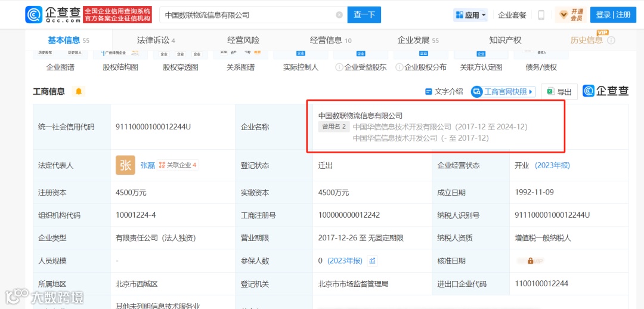Open the 债务/债权 chart

click(x=541, y=61)
